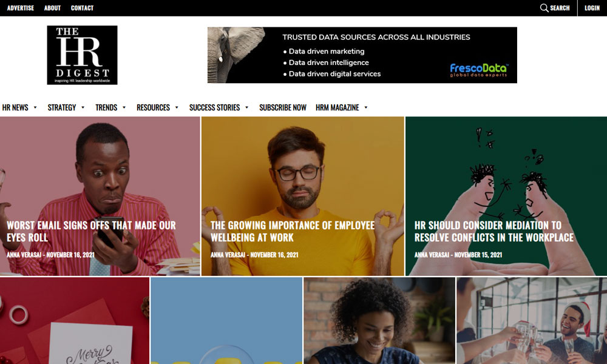
Task: Expand the Trends dropdown arrow
Action: pyautogui.click(x=124, y=107)
